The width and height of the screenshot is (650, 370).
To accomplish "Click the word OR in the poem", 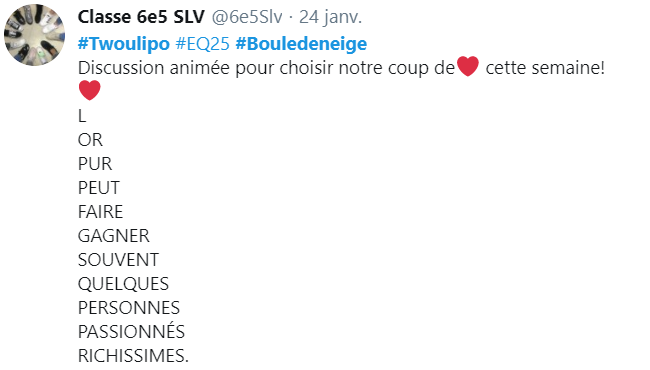I will [x=90, y=140].
